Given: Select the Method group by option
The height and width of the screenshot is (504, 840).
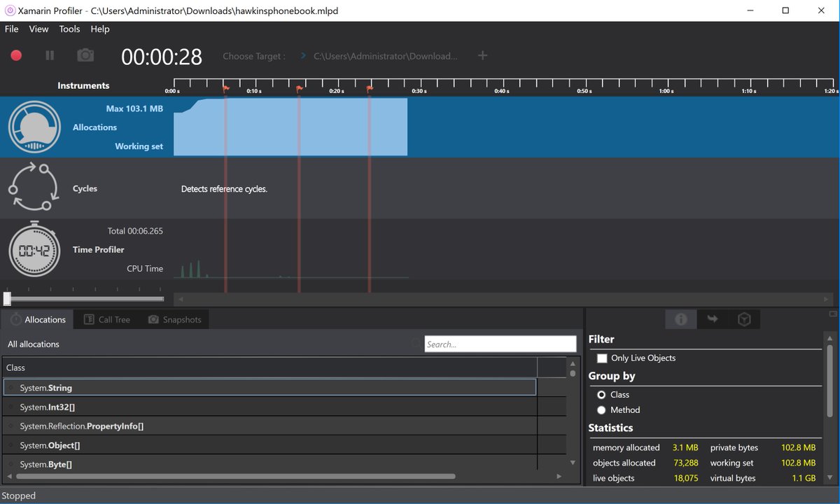Looking at the screenshot, I should pos(601,410).
